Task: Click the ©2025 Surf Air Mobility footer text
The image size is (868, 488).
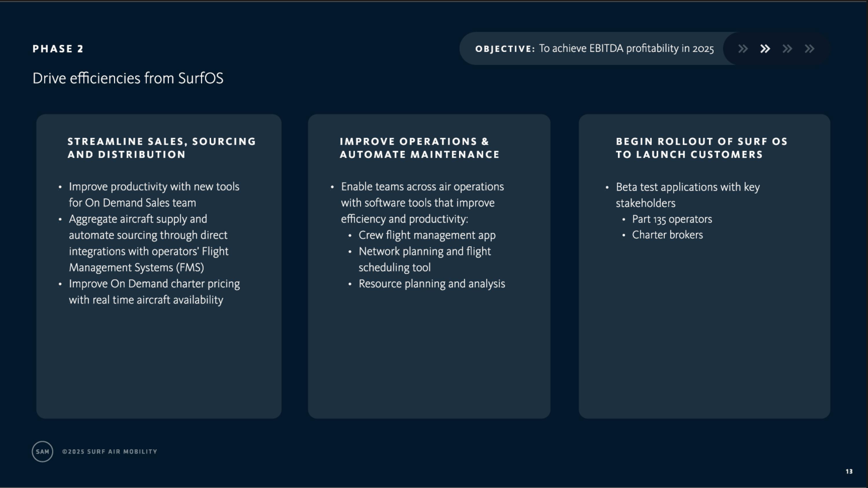Action: (109, 452)
